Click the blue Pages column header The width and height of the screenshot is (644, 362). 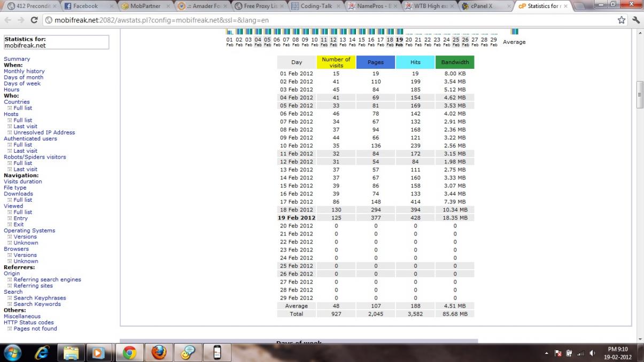point(376,62)
